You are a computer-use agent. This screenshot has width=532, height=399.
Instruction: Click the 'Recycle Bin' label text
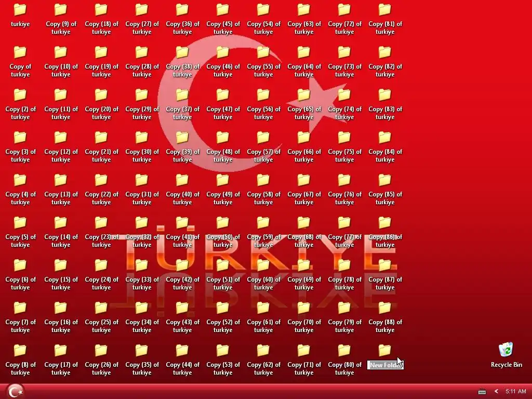click(506, 365)
